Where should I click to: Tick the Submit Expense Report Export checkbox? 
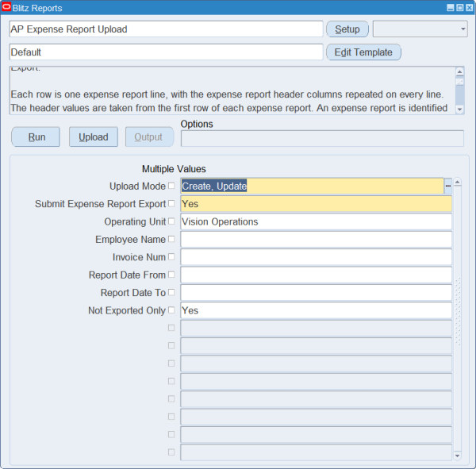coord(171,203)
